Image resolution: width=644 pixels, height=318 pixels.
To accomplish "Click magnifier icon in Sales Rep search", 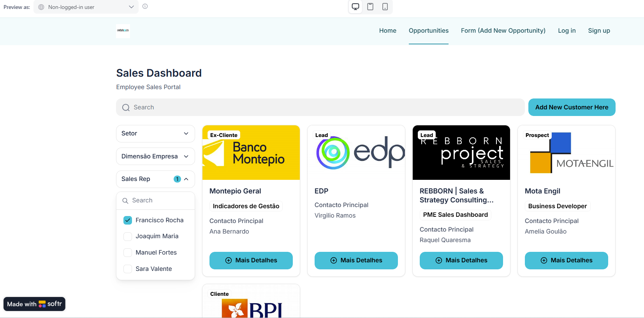I will (125, 200).
